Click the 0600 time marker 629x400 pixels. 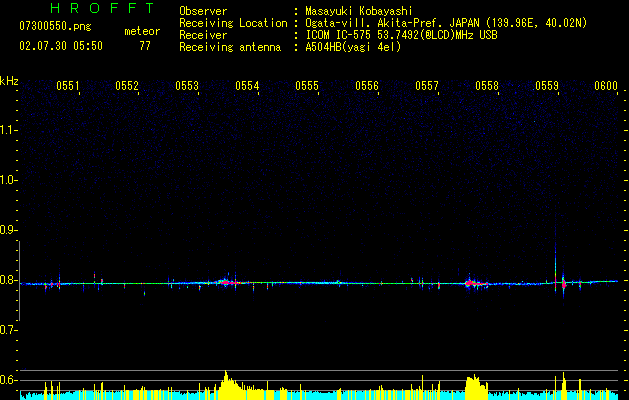pos(606,85)
